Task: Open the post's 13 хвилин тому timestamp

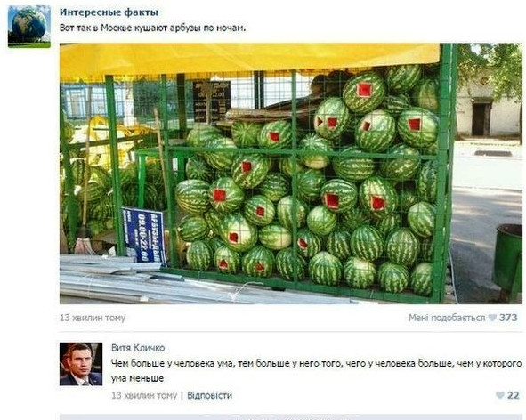Action: (x=93, y=318)
